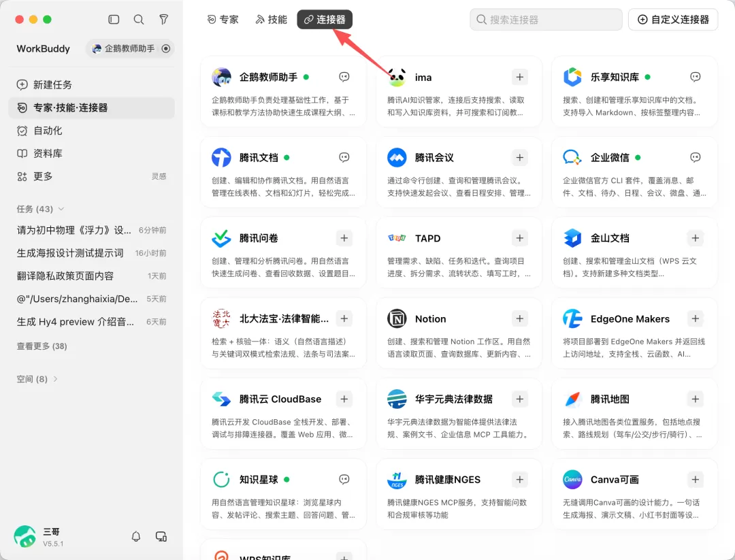This screenshot has width=735, height=560.
Task: Open chat icon on 乐享知识库 card
Action: point(695,77)
